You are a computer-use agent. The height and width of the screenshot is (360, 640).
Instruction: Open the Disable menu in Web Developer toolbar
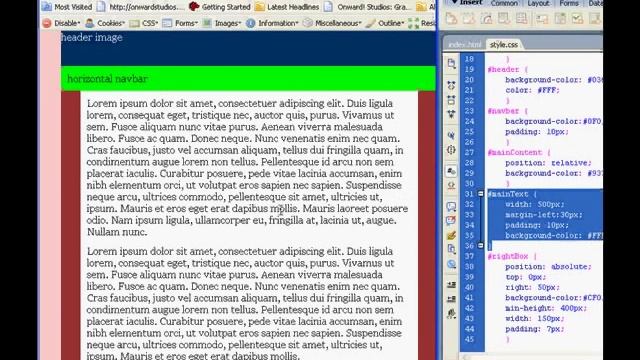click(61, 24)
